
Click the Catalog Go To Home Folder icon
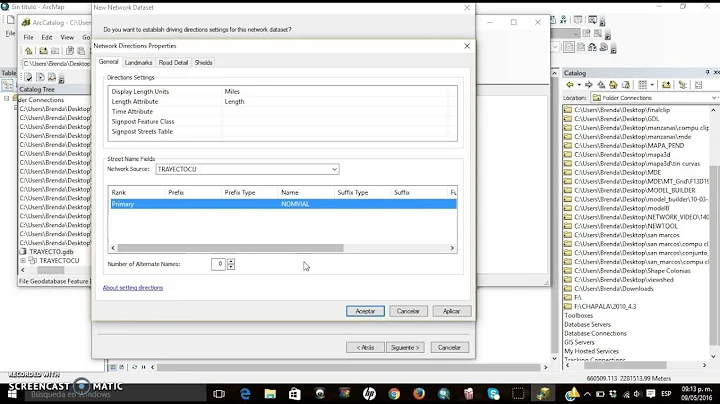(613, 85)
